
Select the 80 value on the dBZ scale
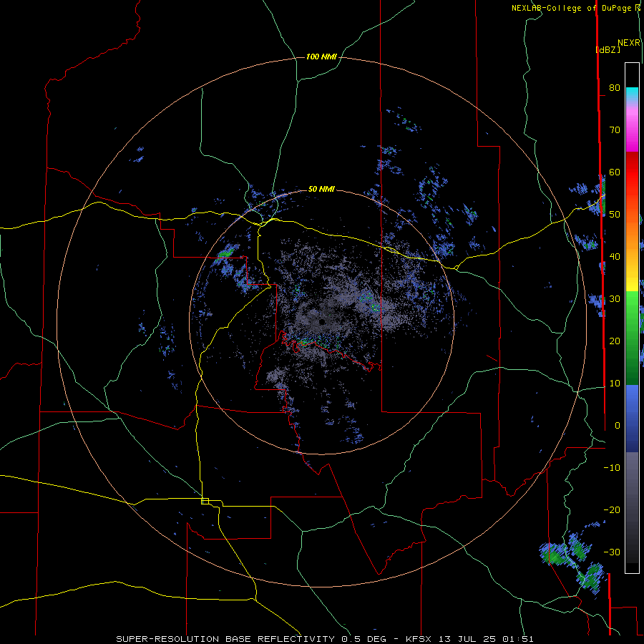[615, 87]
